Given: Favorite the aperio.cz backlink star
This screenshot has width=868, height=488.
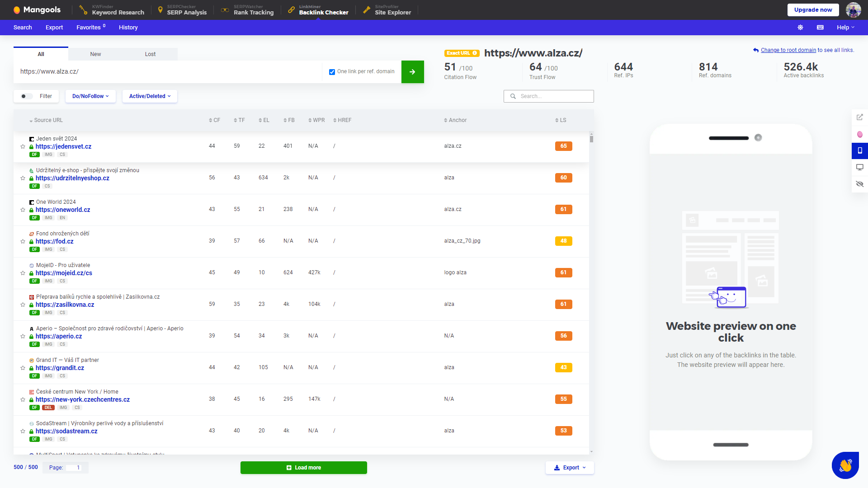Looking at the screenshot, I should (23, 336).
